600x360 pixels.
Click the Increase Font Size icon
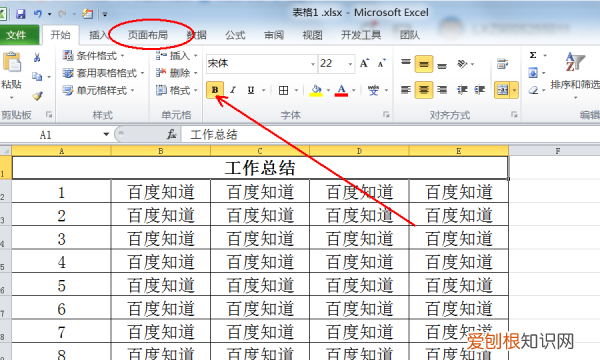click(x=365, y=63)
